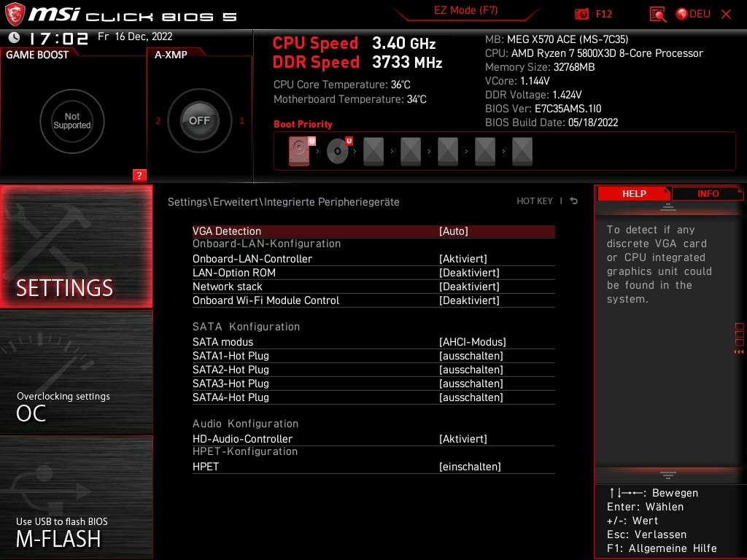Viewport: 747px width, 560px height.
Task: Switch to EZ Mode (F7)
Action: coord(466,10)
